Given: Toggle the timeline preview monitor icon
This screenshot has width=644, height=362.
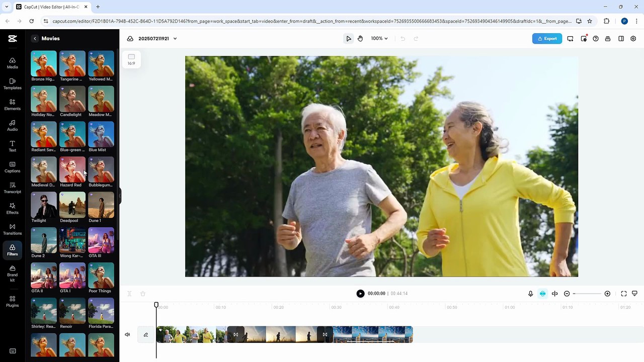Looking at the screenshot, I should pyautogui.click(x=635, y=294).
